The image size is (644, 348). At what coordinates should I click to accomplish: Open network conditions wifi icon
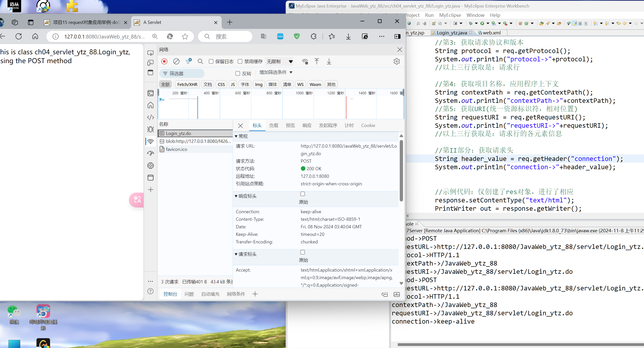click(x=305, y=61)
